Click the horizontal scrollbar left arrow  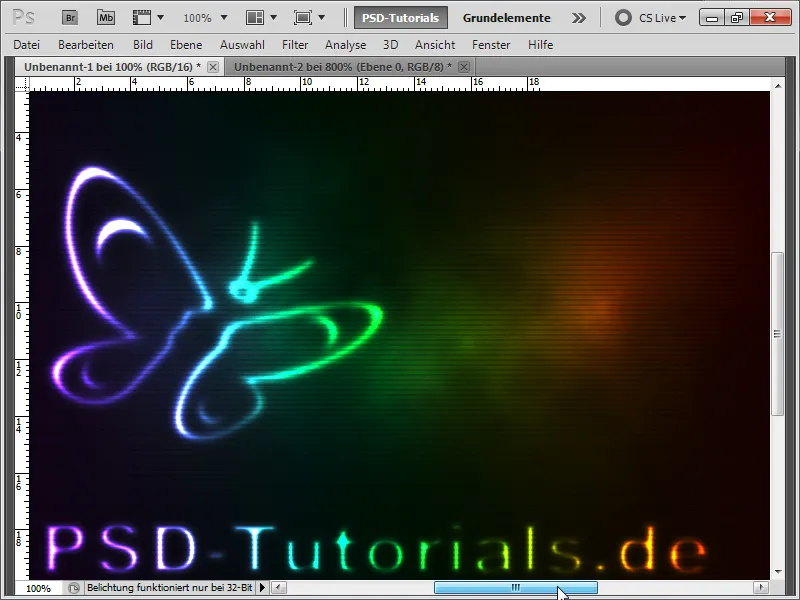coord(279,588)
